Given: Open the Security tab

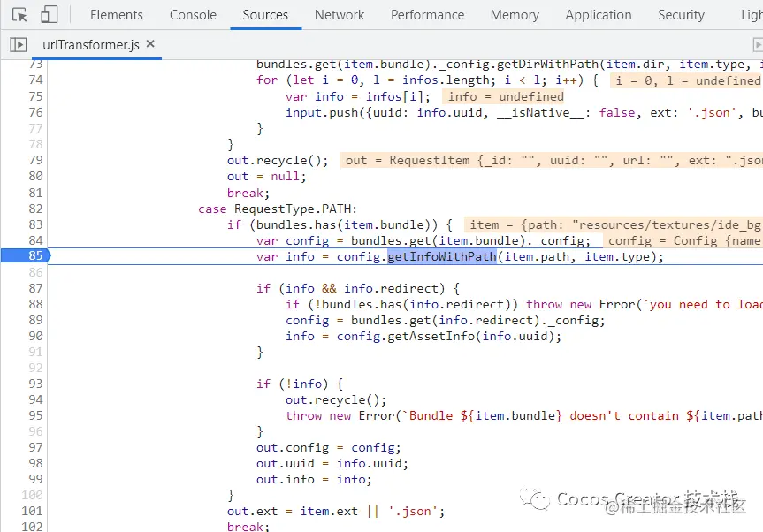Looking at the screenshot, I should pyautogui.click(x=682, y=15).
